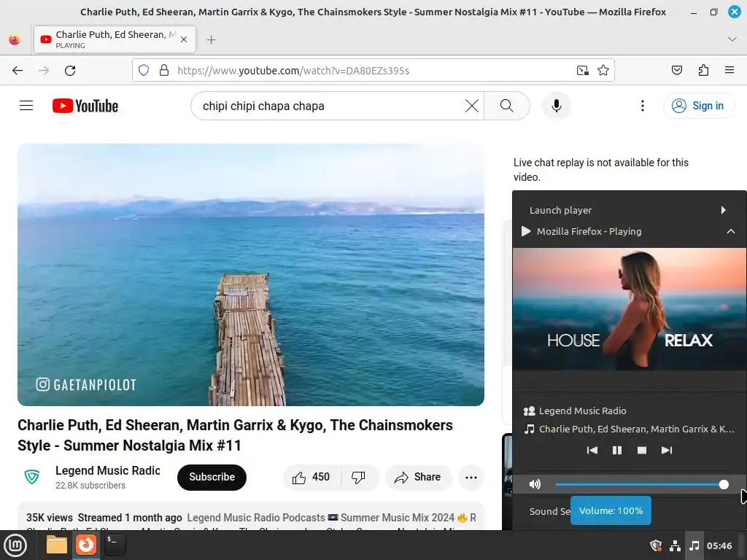The width and height of the screenshot is (747, 560).
Task: Open the YouTube guide hamburger menu
Action: point(26,106)
